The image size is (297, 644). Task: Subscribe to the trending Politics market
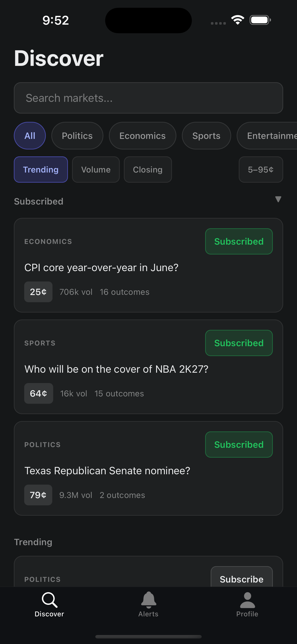242,579
